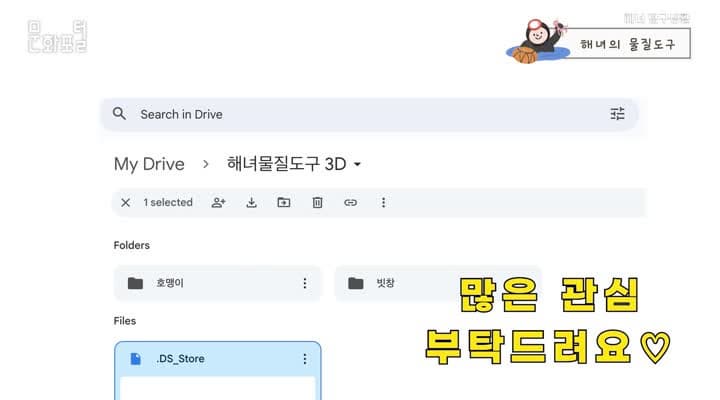This screenshot has height=400, width=720.
Task: Download the selected file
Action: click(251, 203)
